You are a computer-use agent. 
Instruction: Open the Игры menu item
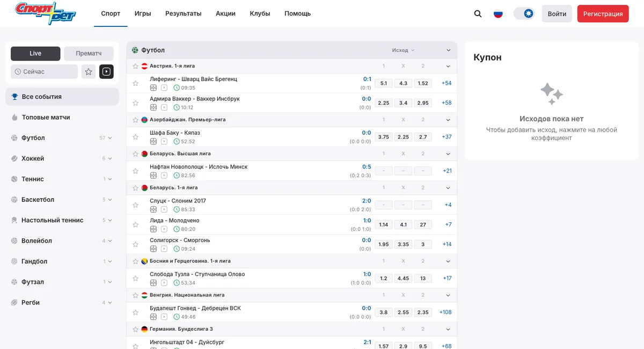[143, 13]
